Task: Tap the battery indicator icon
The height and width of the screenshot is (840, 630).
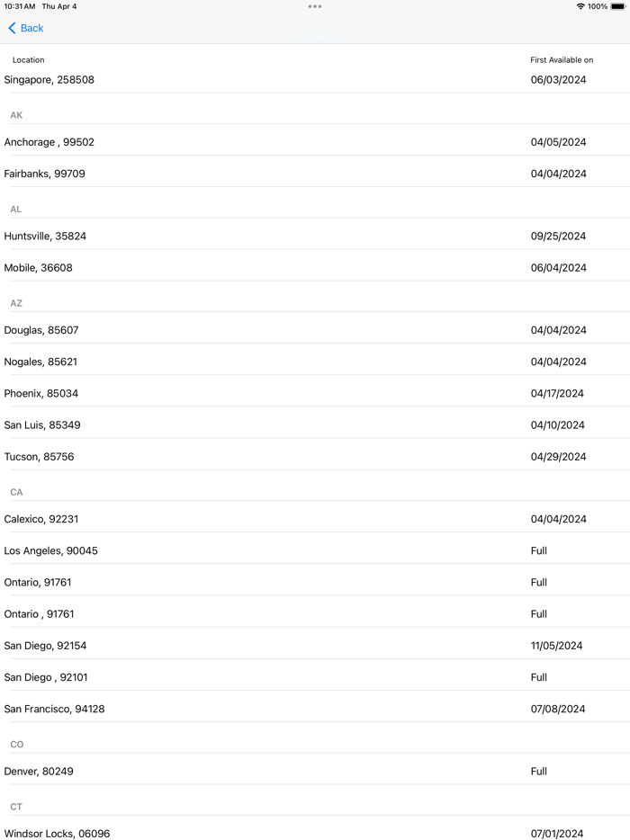Action: pos(617,6)
